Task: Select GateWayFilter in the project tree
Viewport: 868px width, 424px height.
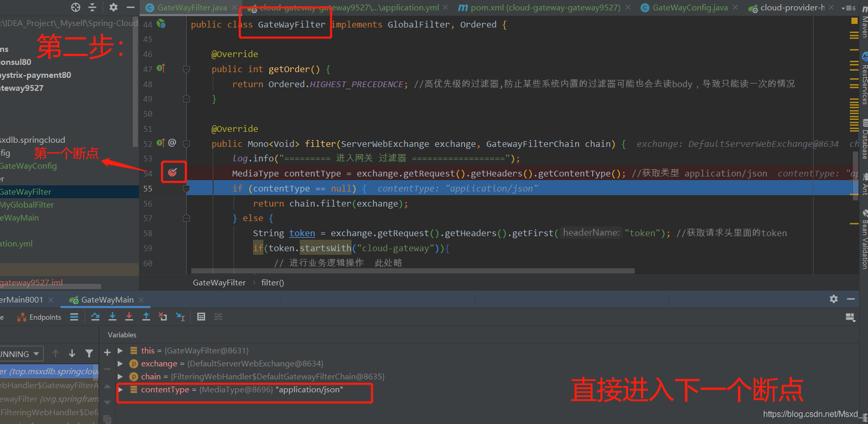Action: click(26, 192)
